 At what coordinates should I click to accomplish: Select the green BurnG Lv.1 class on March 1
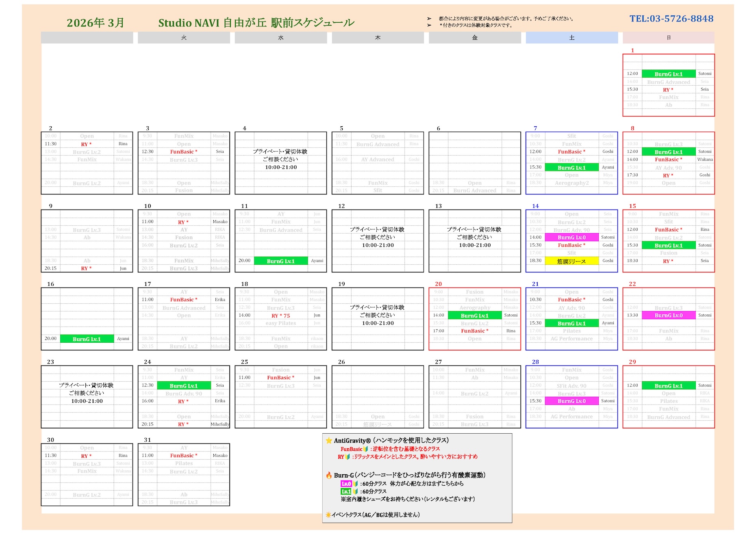tap(669, 74)
